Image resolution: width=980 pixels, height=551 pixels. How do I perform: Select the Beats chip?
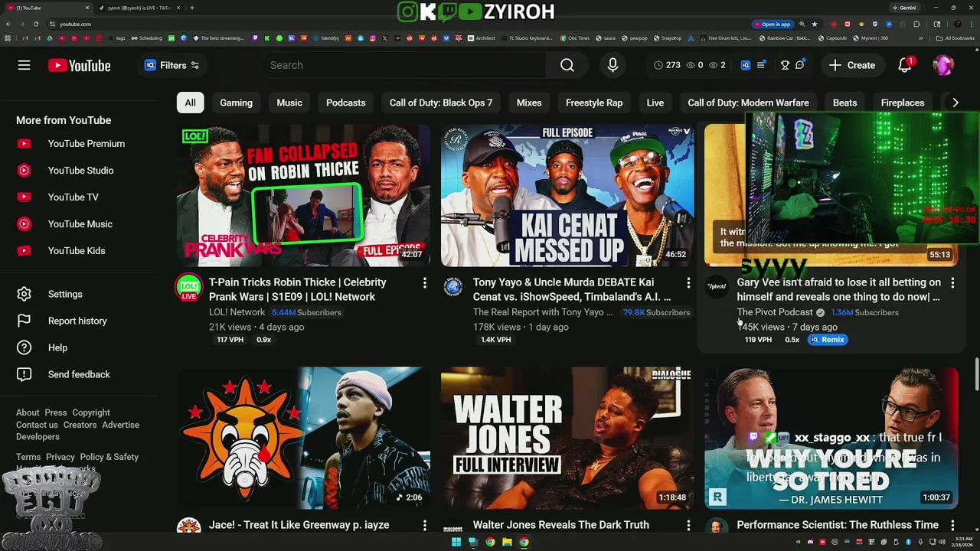coord(845,103)
